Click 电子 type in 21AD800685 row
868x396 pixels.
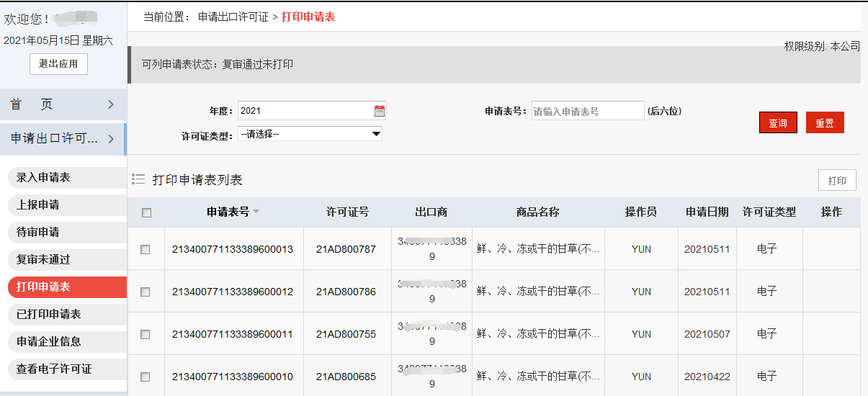coord(767,377)
